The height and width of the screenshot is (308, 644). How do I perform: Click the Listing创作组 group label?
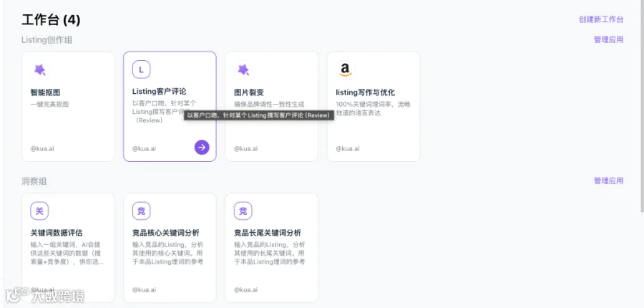[x=47, y=40]
